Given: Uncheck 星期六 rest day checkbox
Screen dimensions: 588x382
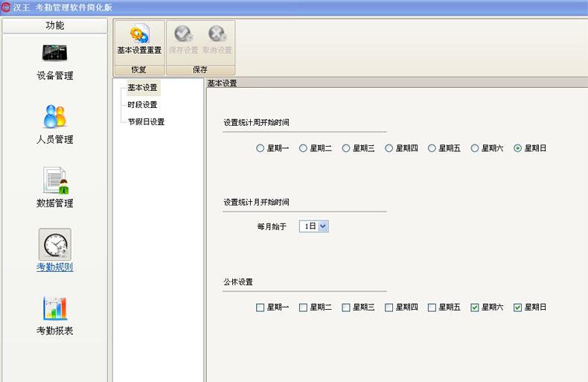Looking at the screenshot, I should (x=475, y=307).
